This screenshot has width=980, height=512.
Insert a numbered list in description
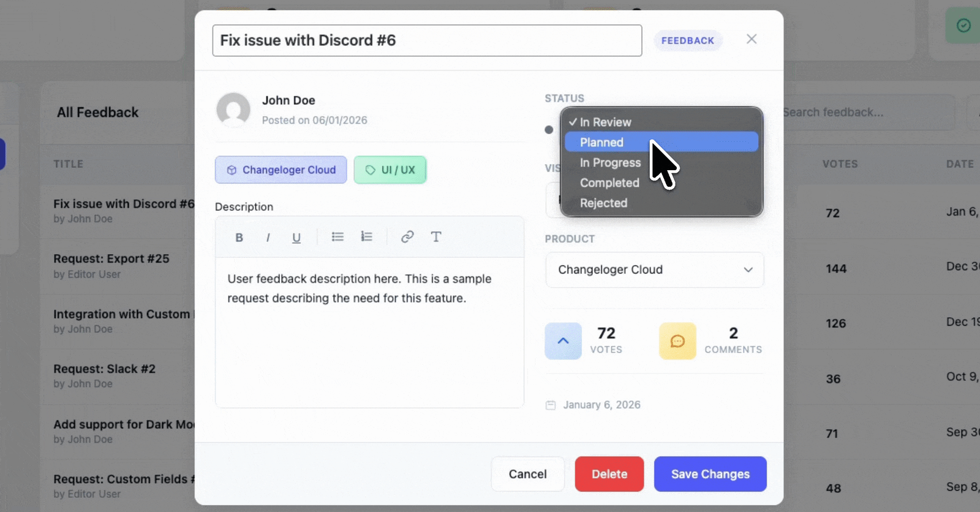pyautogui.click(x=366, y=236)
